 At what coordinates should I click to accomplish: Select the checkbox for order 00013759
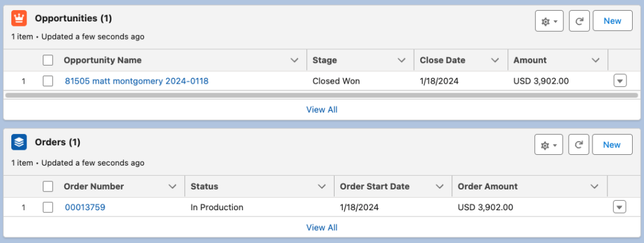[x=48, y=208]
